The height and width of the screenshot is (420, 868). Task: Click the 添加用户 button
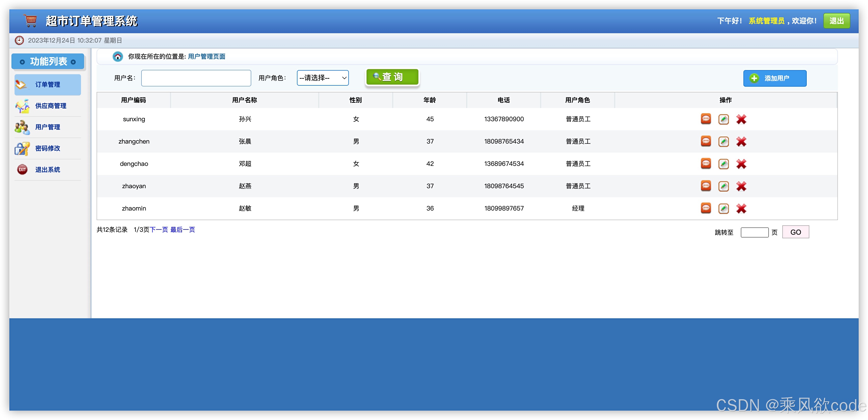(774, 78)
